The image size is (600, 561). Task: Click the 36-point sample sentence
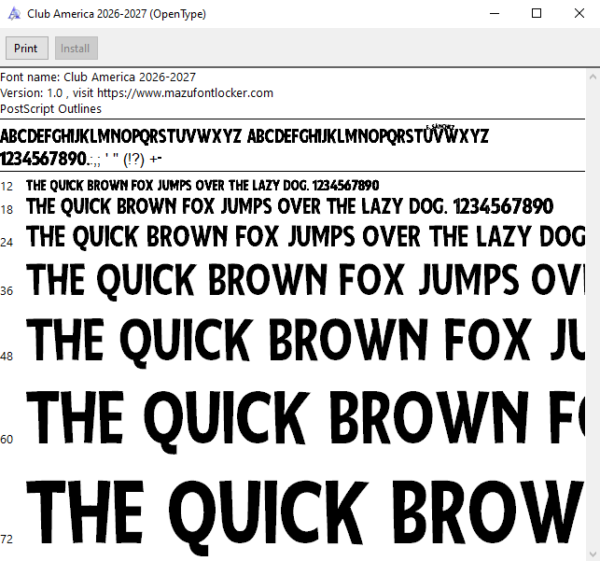[x=305, y=280]
